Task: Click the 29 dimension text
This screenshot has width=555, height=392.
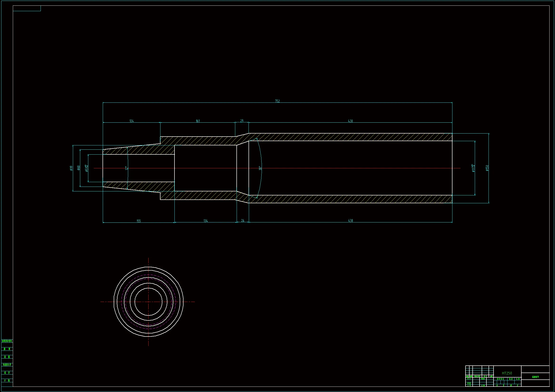Action: pos(242,120)
